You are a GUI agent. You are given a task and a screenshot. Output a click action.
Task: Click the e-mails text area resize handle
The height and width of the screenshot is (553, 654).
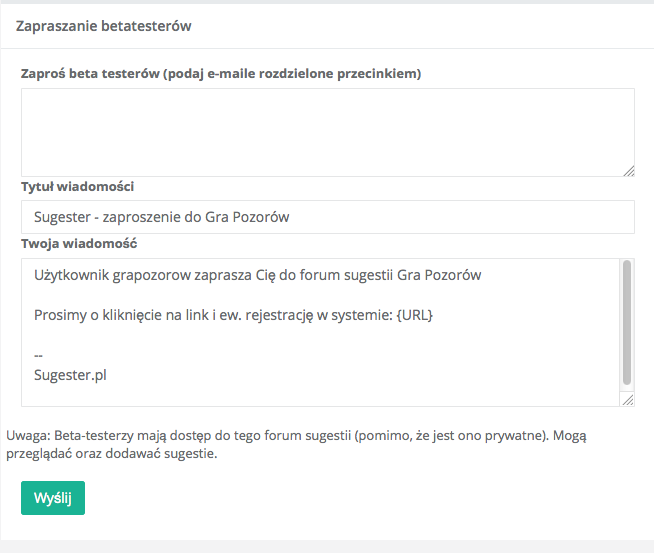point(629,171)
